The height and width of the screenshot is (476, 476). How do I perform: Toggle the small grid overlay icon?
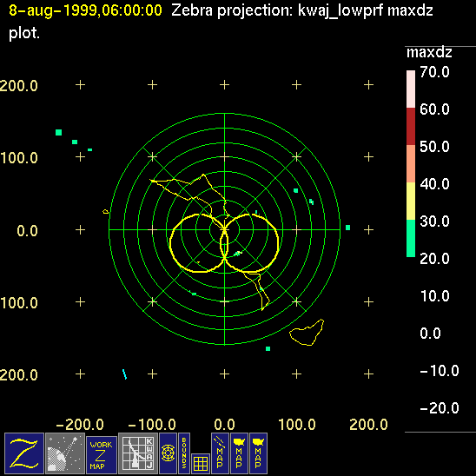click(201, 464)
